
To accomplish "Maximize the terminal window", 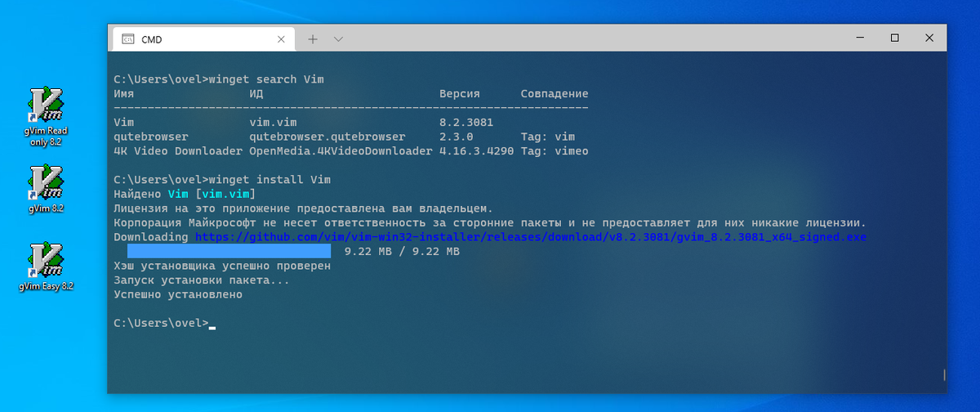I will 894,38.
